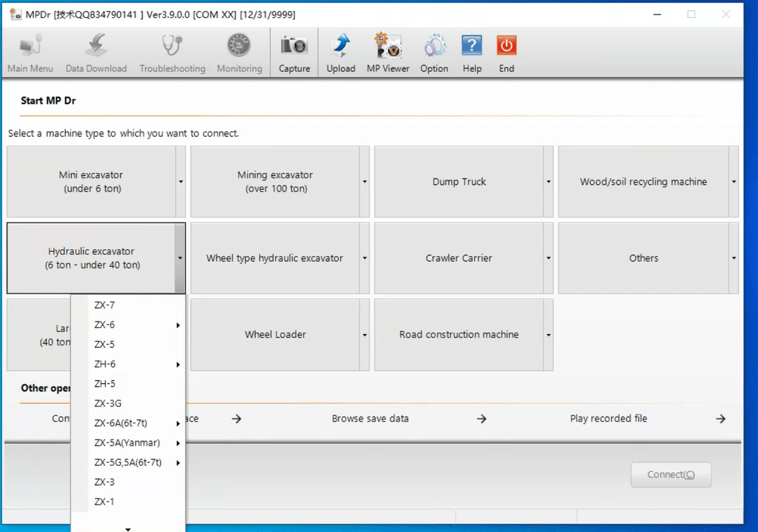The image size is (758, 532).
Task: Click the Capture camera icon
Action: pyautogui.click(x=294, y=47)
